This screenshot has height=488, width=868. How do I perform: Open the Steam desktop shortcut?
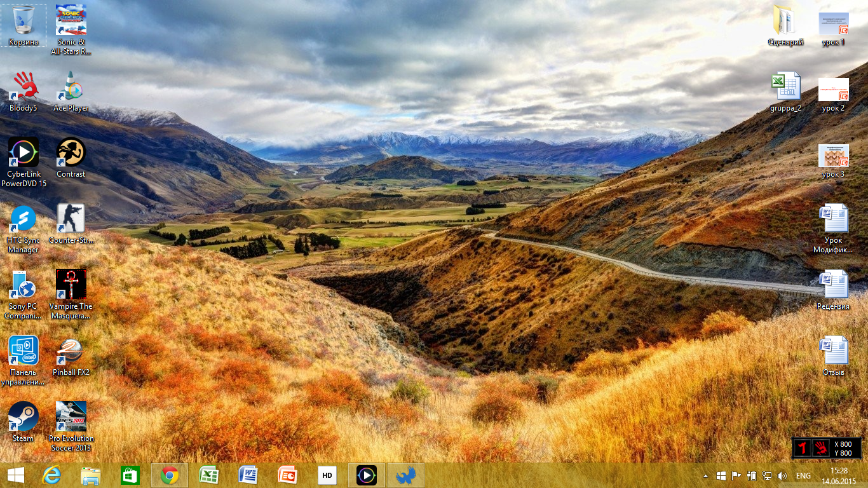(24, 417)
